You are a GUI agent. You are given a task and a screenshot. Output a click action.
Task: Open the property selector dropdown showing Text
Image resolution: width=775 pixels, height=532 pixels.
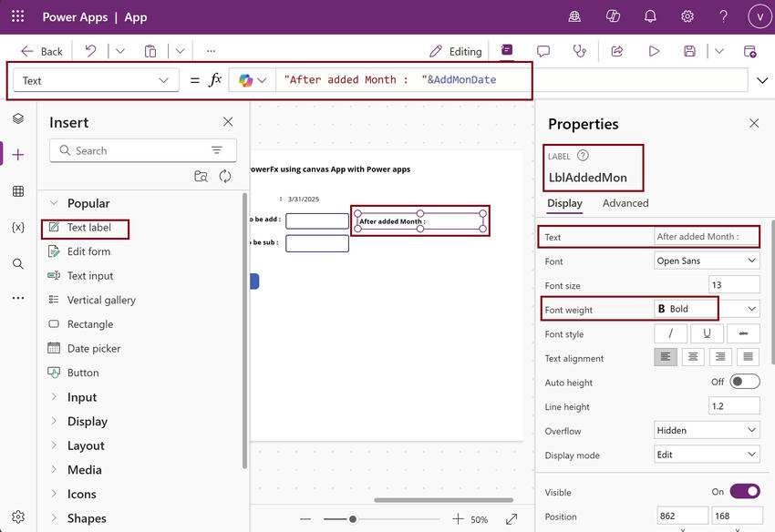(95, 80)
